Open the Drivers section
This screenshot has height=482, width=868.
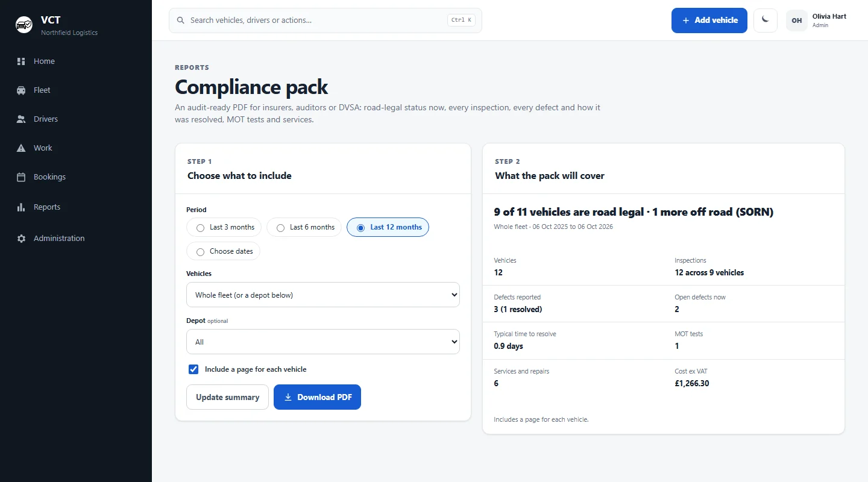(x=46, y=119)
